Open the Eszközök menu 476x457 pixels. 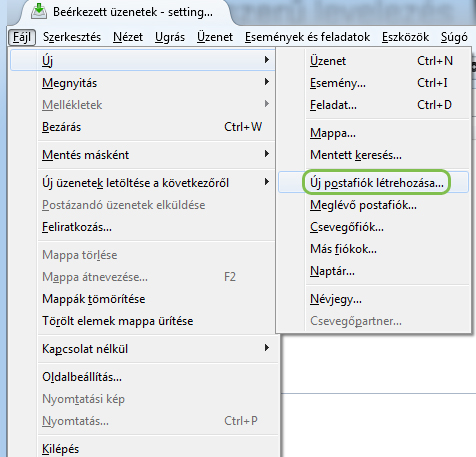tap(405, 37)
